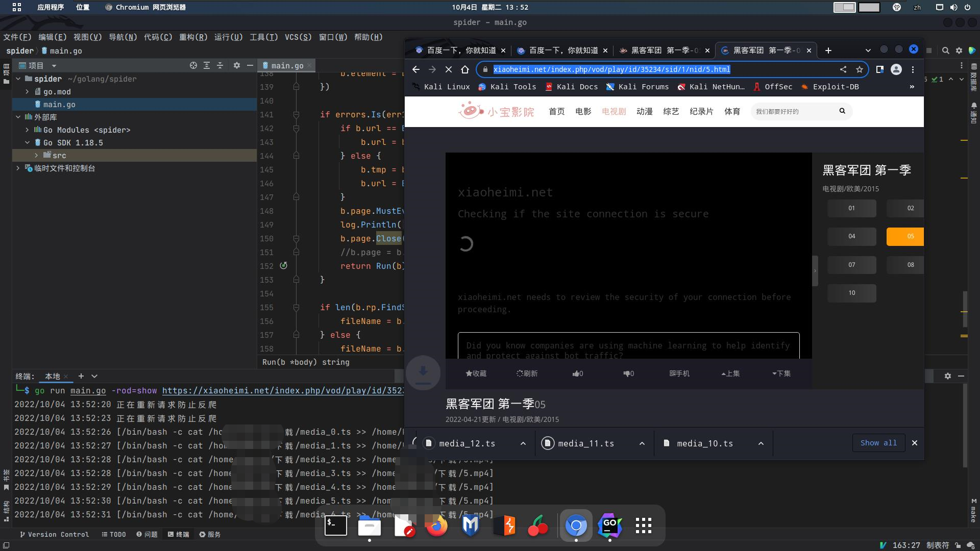Open GoLand icon in dock
This screenshot has height=551, width=980.
610,525
